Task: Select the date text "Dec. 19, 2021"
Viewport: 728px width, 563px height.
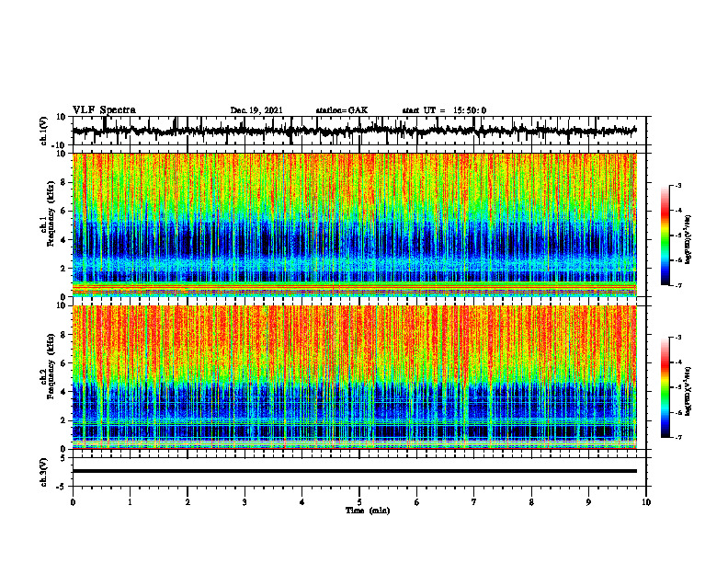Action: pos(256,110)
